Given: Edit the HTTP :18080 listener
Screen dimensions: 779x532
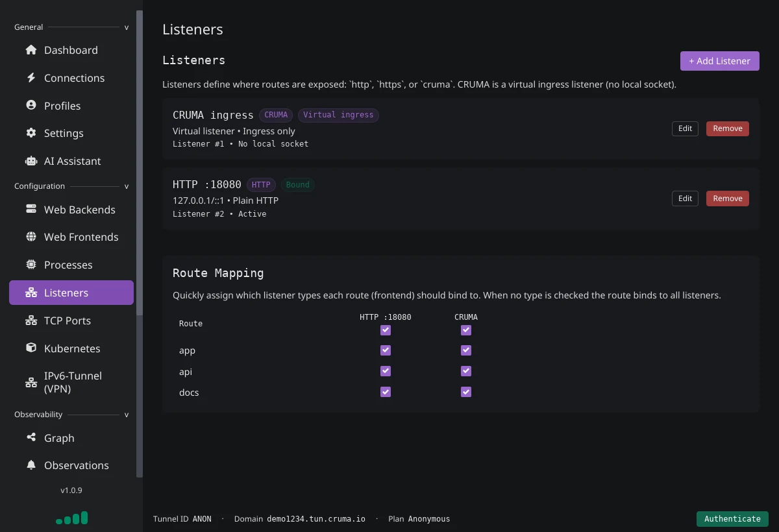Looking at the screenshot, I should (685, 199).
